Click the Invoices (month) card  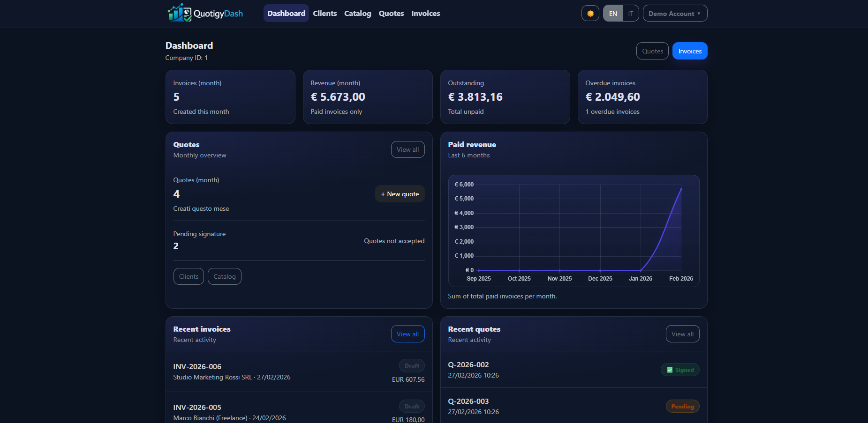[230, 97]
